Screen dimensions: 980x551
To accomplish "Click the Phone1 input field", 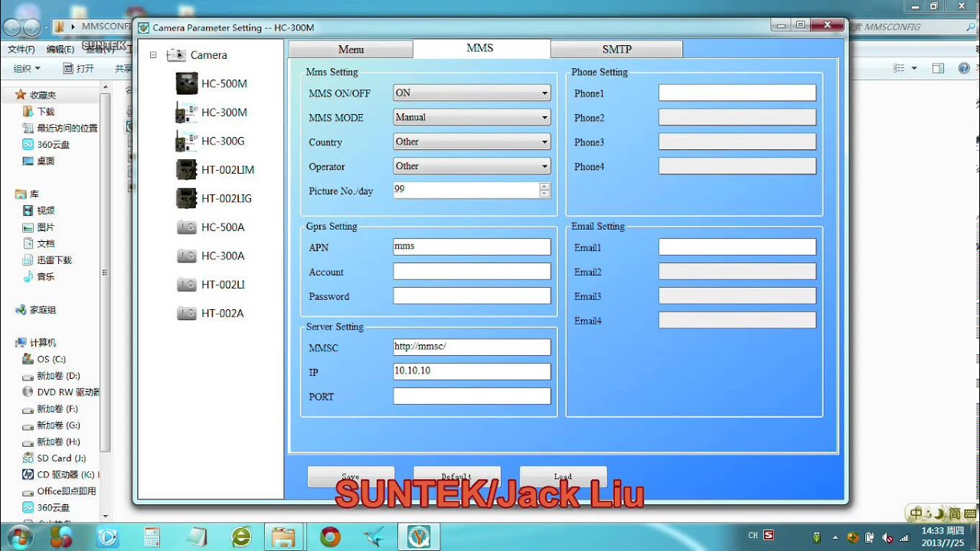I will (737, 93).
